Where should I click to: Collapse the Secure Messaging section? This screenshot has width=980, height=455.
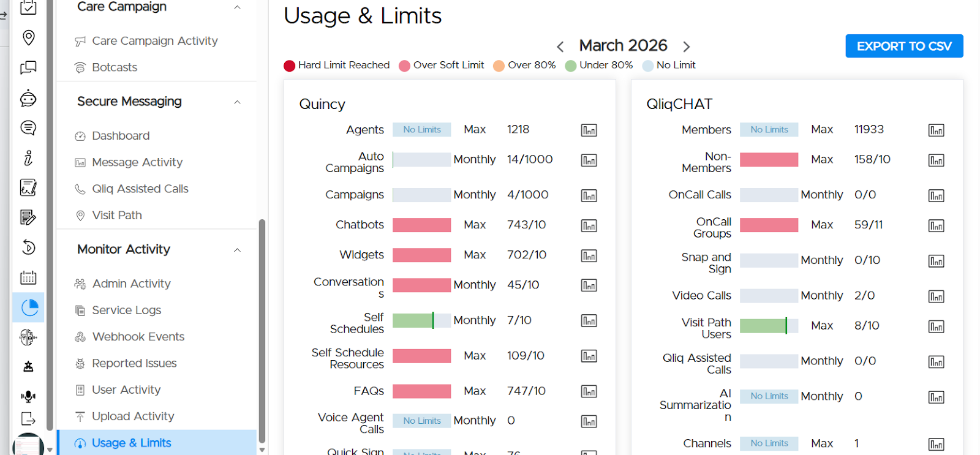pyautogui.click(x=237, y=102)
